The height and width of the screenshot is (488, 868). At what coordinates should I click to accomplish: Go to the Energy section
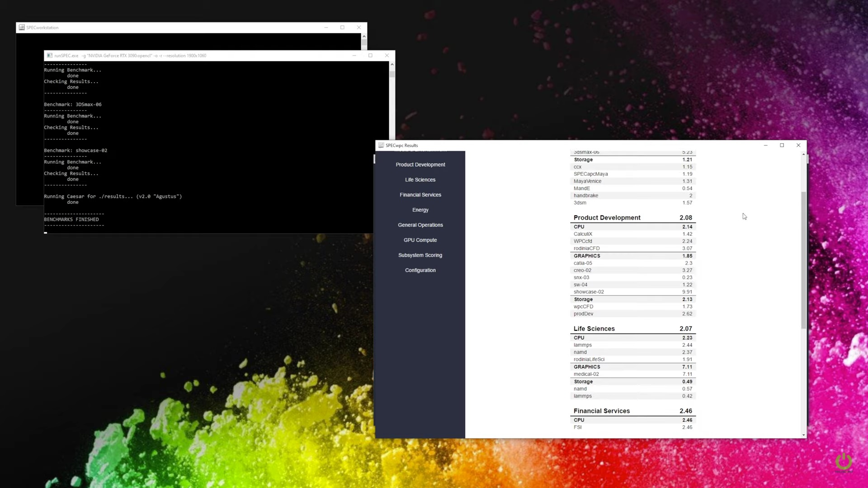click(x=420, y=210)
